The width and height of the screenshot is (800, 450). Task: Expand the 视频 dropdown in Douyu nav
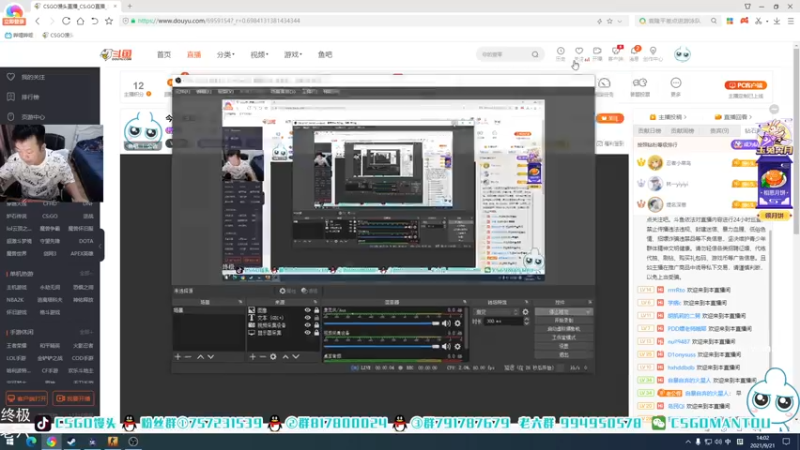259,55
